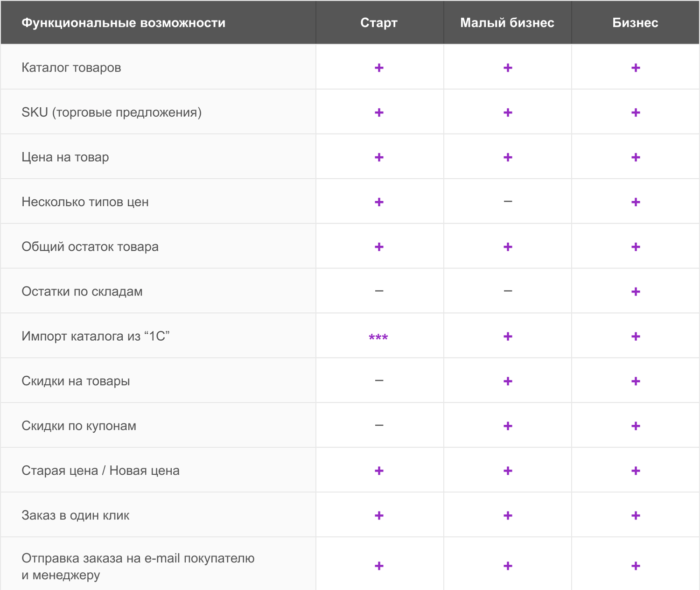Click dash for Остатки по складам in Малый бизнес
The image size is (700, 590).
tap(508, 291)
